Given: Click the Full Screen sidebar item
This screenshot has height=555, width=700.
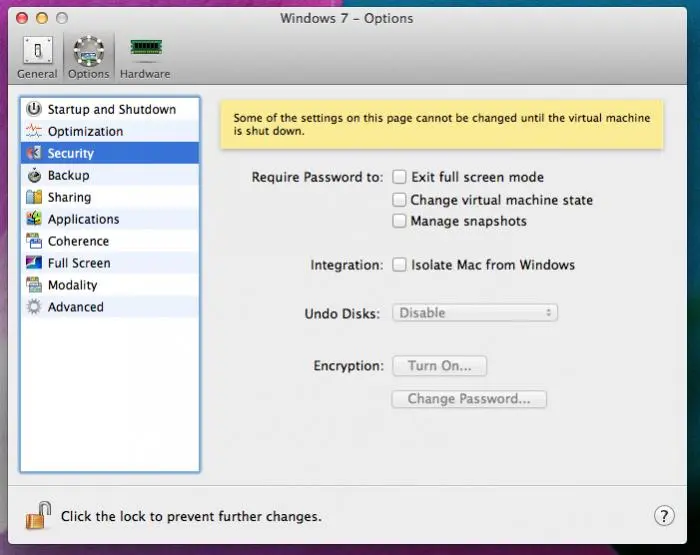Looking at the screenshot, I should (79, 263).
